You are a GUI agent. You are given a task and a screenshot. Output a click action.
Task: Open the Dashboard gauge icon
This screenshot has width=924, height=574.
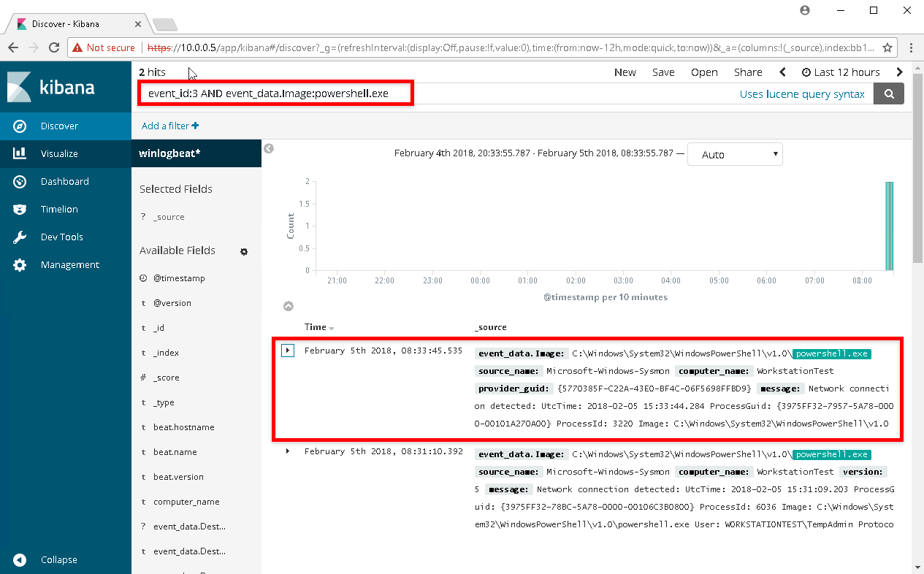(x=20, y=182)
